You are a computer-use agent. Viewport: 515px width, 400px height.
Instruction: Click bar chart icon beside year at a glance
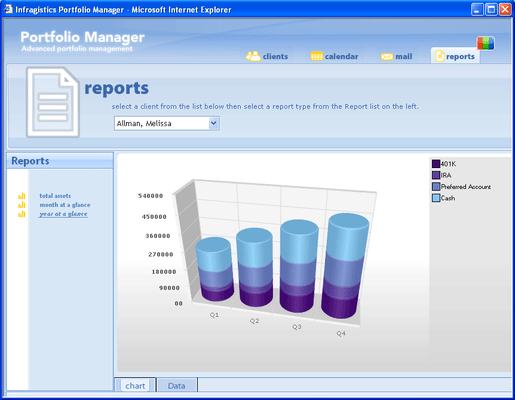pos(22,214)
